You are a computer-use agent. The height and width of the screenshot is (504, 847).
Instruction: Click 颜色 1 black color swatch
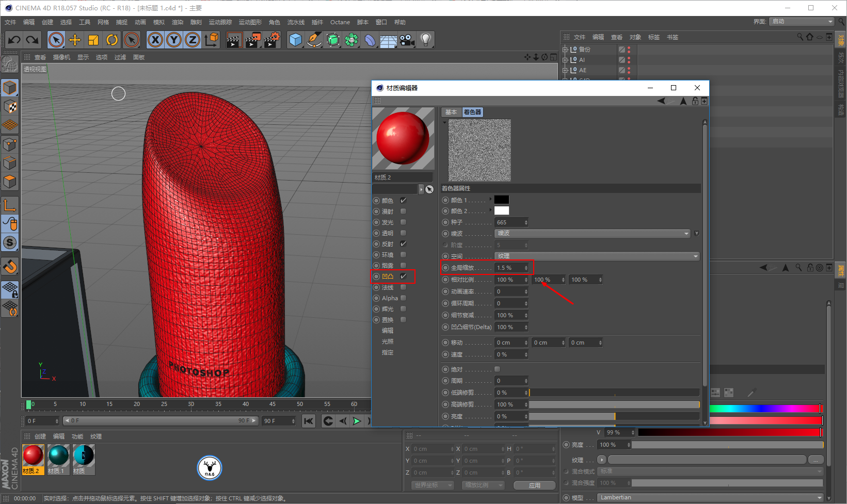click(502, 200)
